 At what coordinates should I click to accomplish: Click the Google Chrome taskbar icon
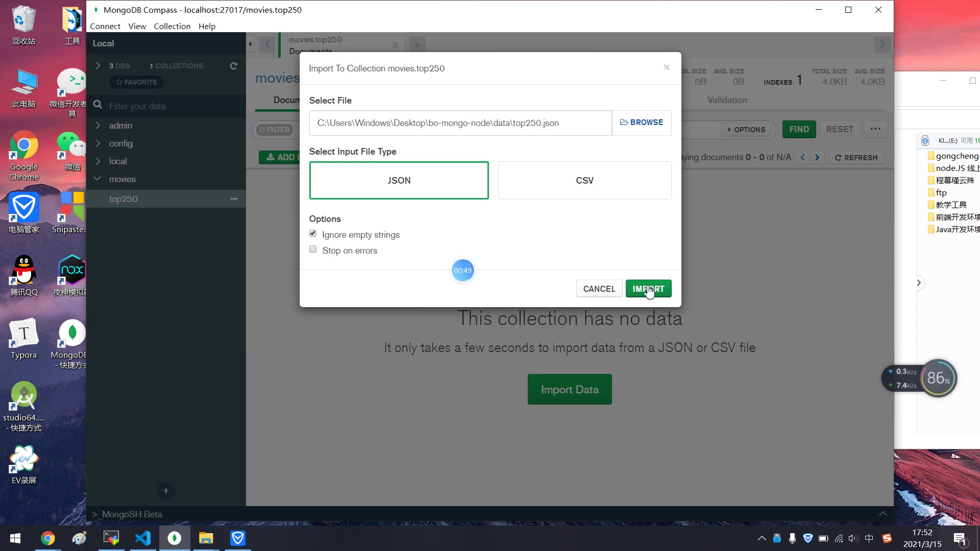(x=48, y=538)
